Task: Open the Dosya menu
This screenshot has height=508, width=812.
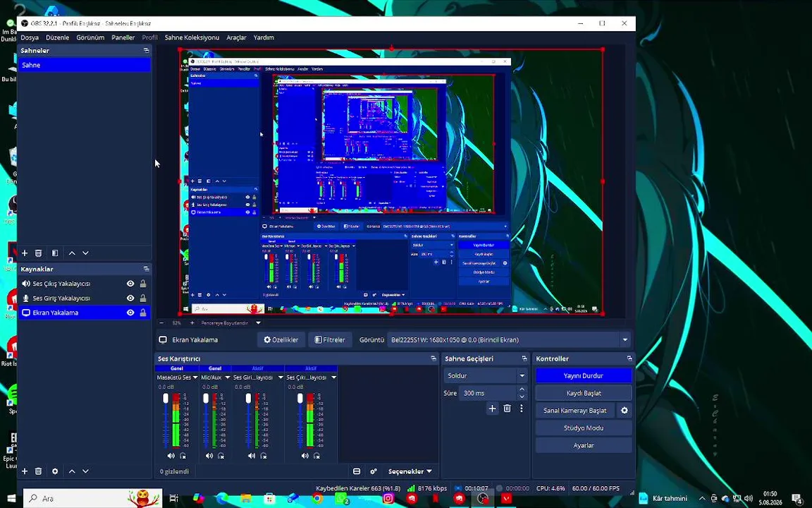Action: click(30, 37)
